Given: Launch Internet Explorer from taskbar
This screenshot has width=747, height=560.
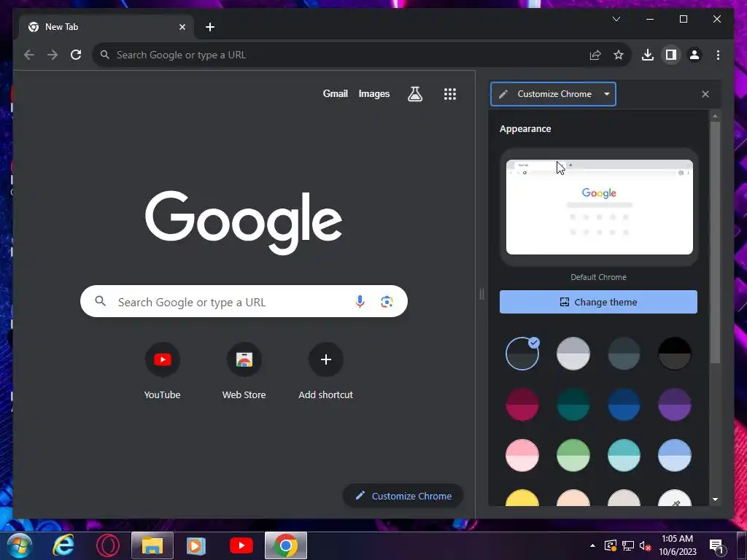Looking at the screenshot, I should pyautogui.click(x=63, y=545).
